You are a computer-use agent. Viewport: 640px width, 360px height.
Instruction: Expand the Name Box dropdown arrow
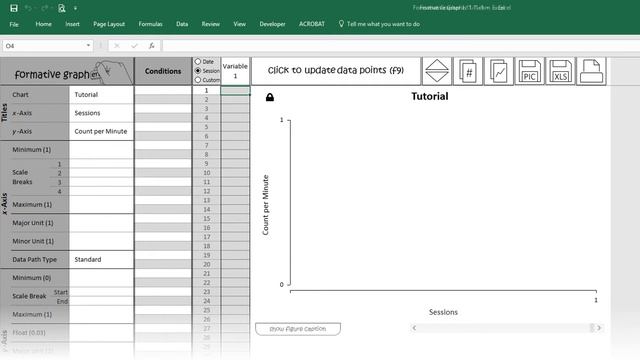pos(88,46)
